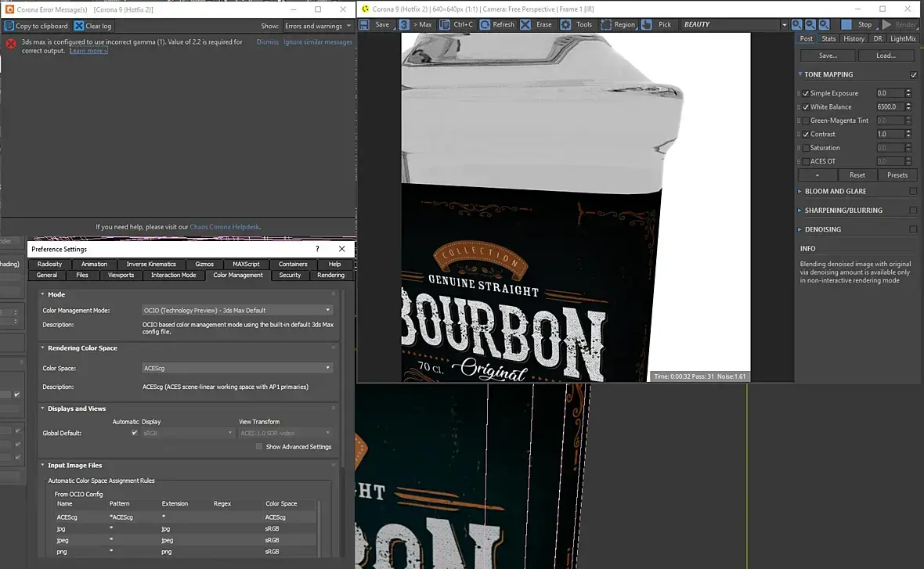This screenshot has height=569, width=924.
Task: Click the Corona logo in the Error Message title bar
Action: (x=9, y=9)
